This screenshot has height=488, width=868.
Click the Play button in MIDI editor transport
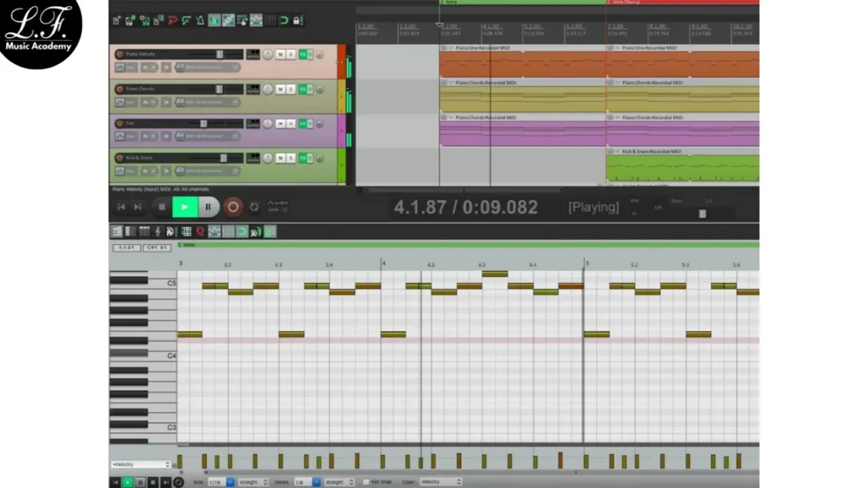[128, 481]
